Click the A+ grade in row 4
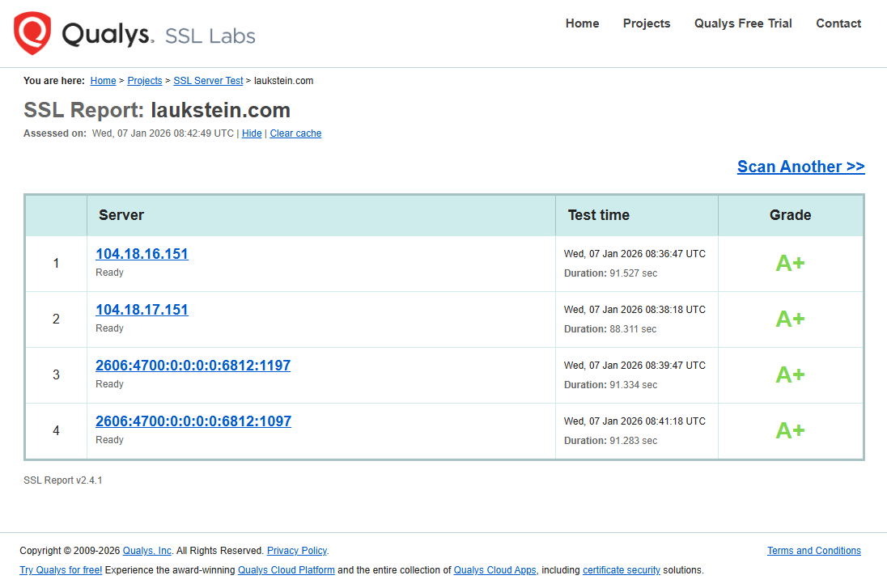The height and width of the screenshot is (588, 887). coord(790,431)
